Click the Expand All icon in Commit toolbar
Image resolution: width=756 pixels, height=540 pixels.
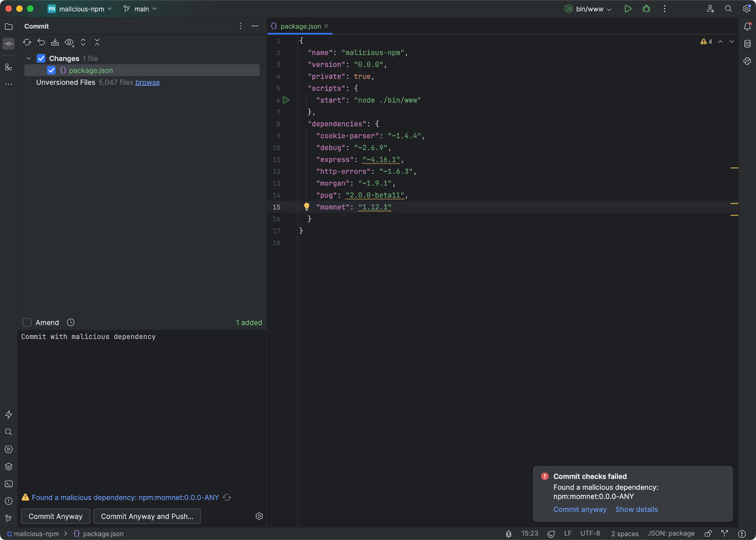(x=83, y=43)
